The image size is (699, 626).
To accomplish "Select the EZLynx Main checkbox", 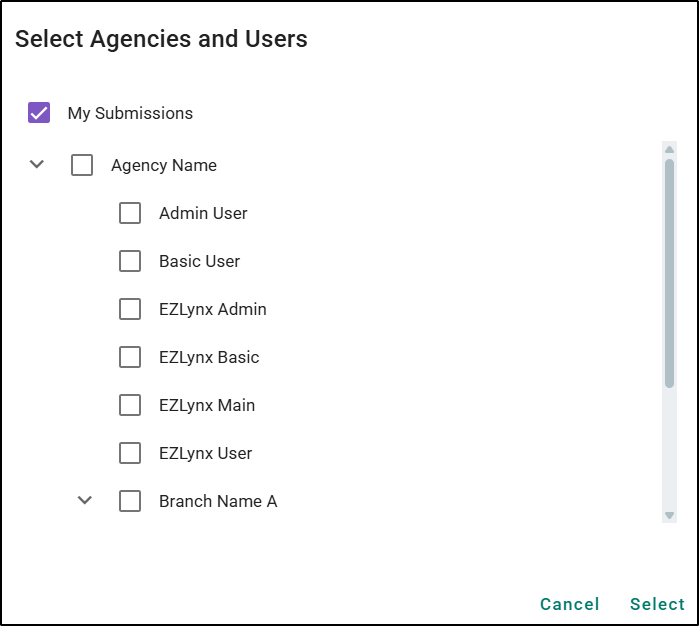I will tap(130, 405).
